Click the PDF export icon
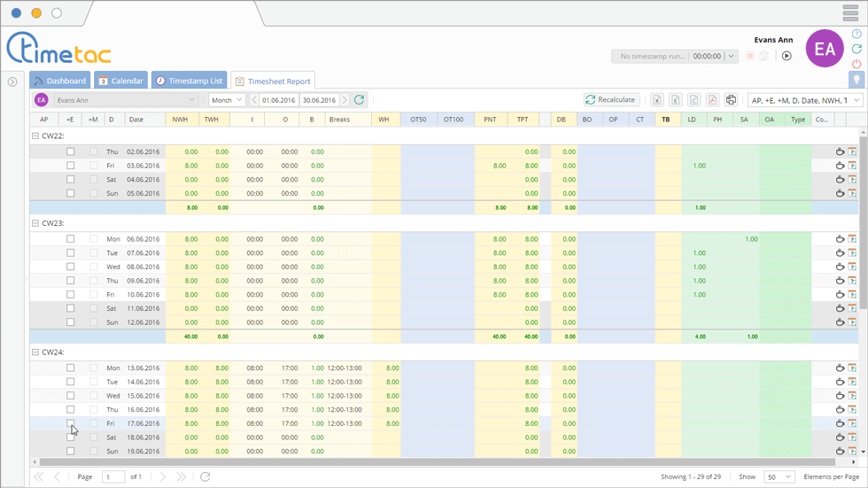The image size is (868, 488). point(712,100)
